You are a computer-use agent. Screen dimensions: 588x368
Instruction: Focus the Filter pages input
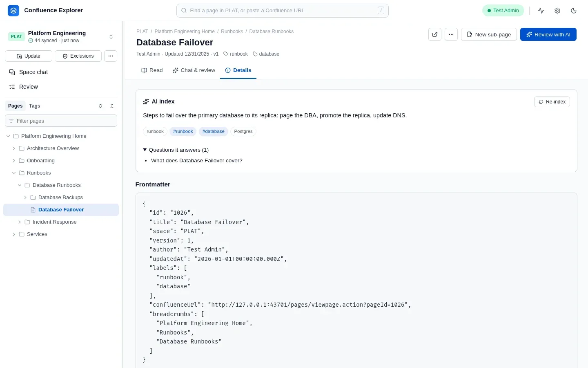(61, 121)
